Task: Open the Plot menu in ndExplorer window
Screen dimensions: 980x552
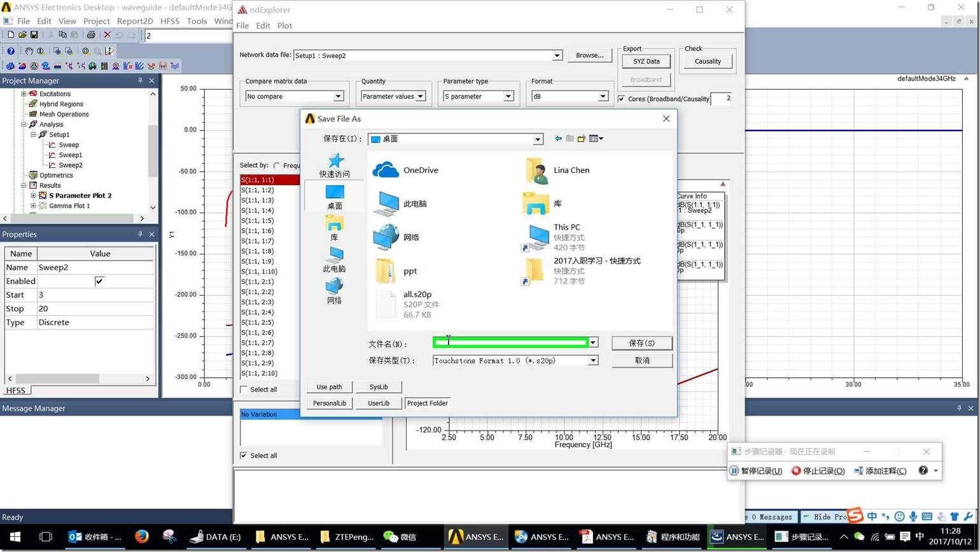Action: point(284,25)
